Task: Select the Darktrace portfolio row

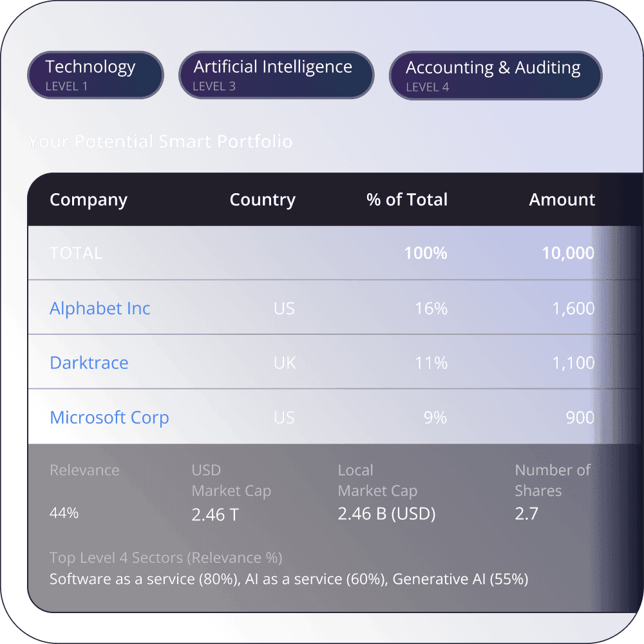Action: 322,363
